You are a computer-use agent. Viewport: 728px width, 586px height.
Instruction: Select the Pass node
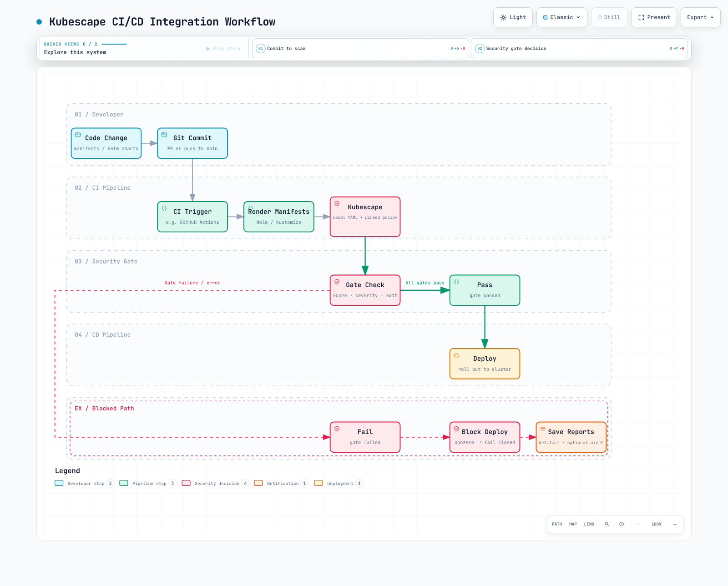tap(485, 290)
